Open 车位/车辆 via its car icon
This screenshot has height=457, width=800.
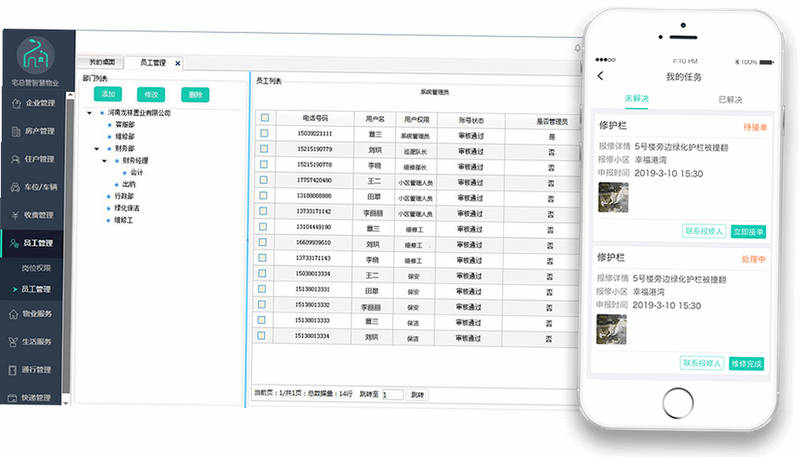click(x=16, y=187)
